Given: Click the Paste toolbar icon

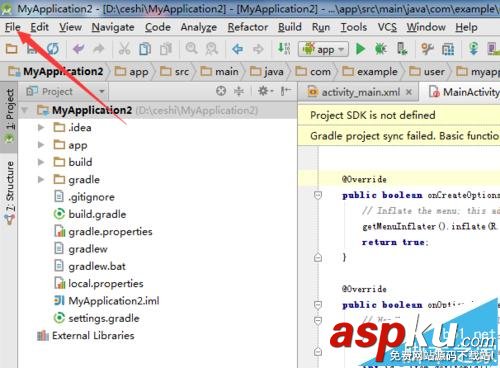Looking at the screenshot, I should 166,49.
